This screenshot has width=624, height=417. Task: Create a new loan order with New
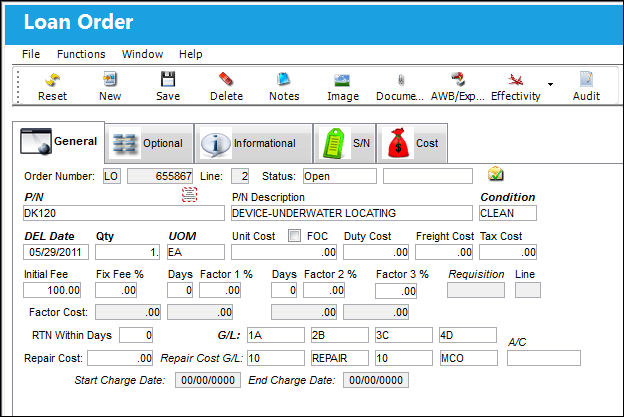(x=110, y=87)
